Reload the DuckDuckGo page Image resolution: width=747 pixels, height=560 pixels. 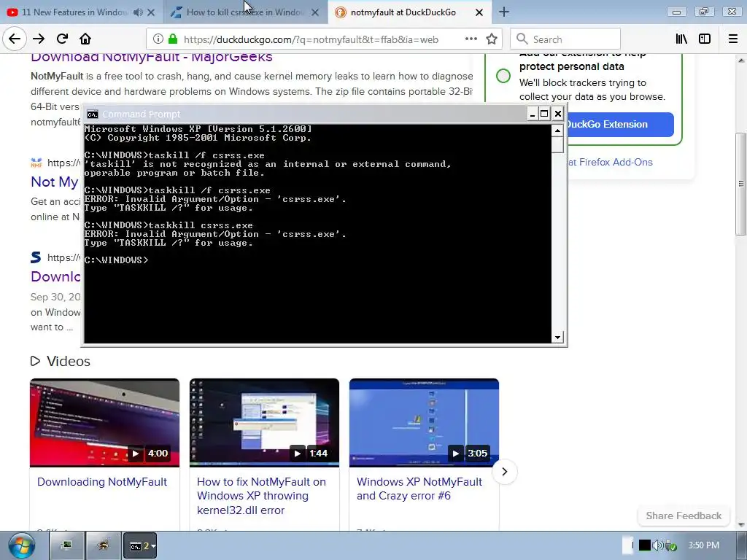pos(63,39)
